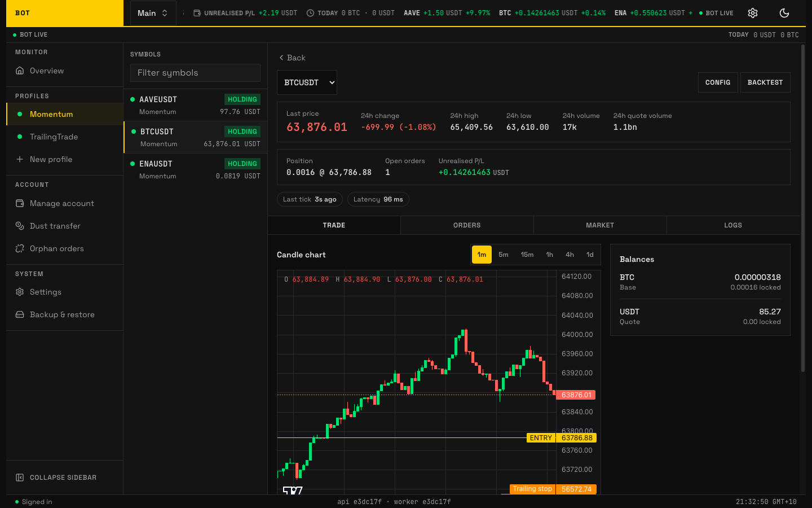Open the CONFIG panel

718,82
